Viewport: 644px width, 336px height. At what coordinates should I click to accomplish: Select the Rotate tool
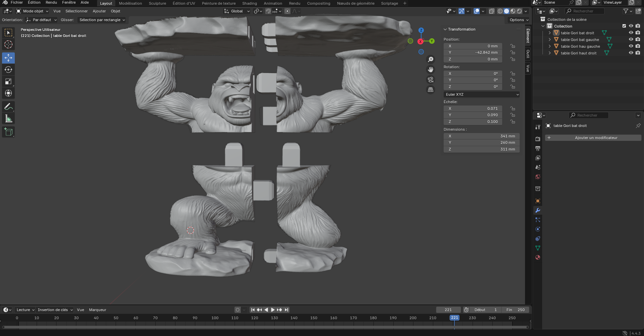(8, 70)
